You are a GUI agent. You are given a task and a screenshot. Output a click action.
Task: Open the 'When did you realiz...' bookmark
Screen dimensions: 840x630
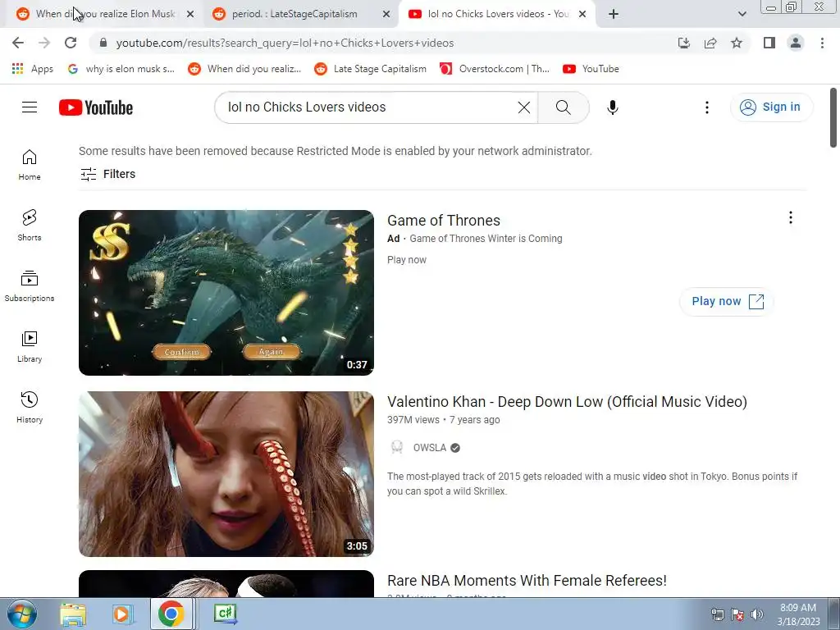coord(244,69)
